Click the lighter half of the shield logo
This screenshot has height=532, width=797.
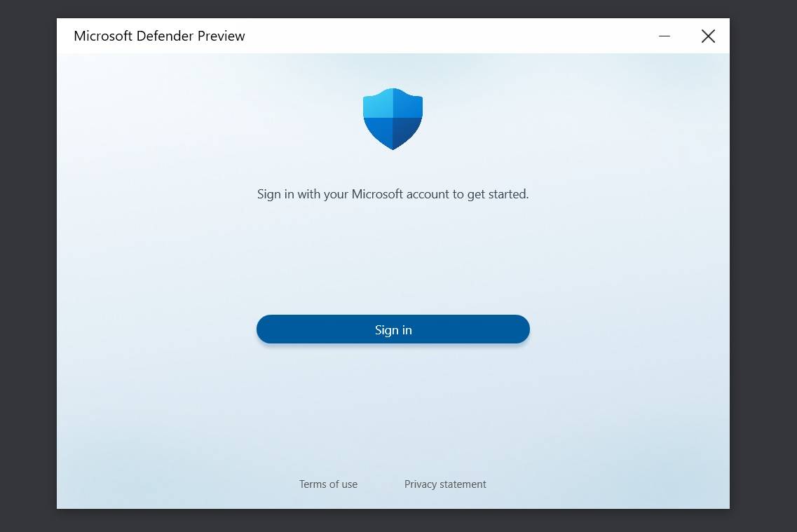click(x=379, y=112)
